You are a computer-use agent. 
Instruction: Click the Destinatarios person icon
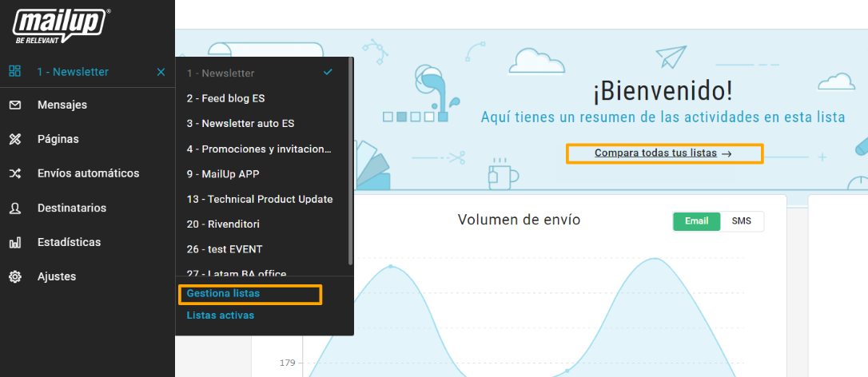(14, 208)
